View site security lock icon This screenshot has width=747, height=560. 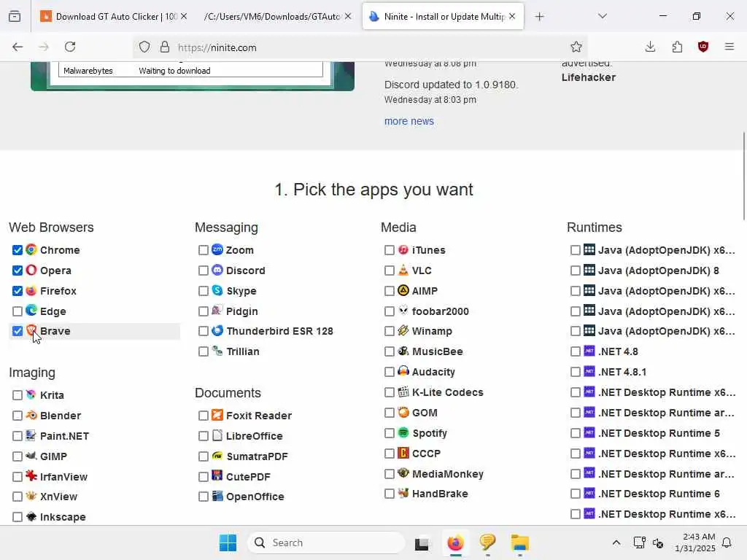tap(165, 47)
